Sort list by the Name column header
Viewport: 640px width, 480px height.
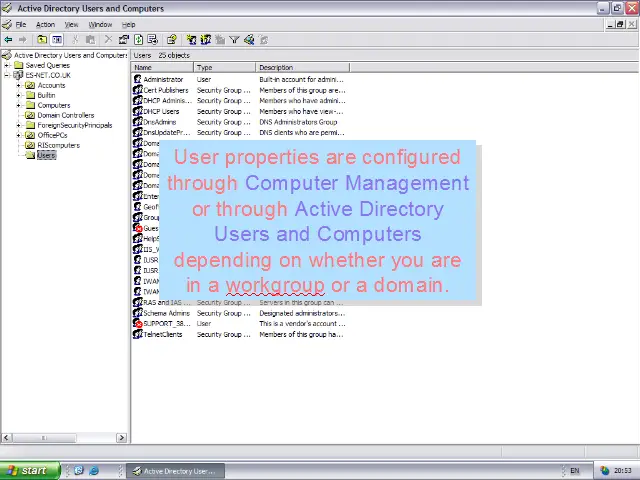[x=162, y=67]
